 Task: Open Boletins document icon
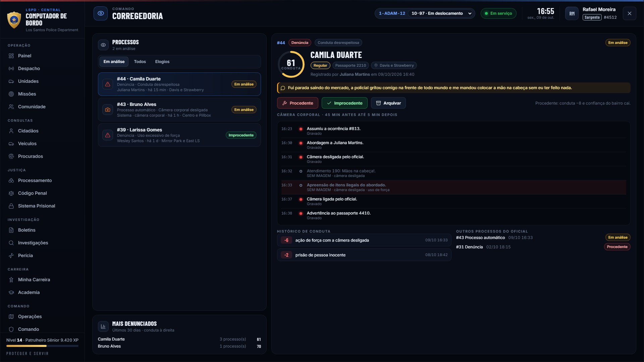click(x=11, y=230)
